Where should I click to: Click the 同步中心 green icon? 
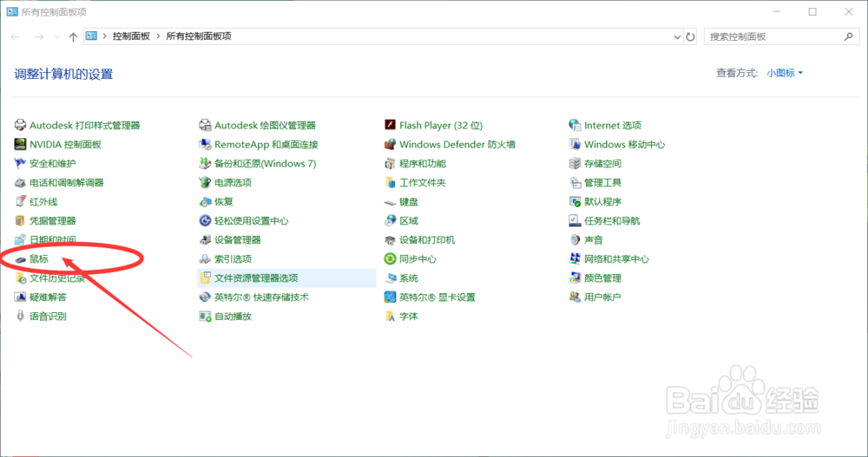(x=390, y=259)
